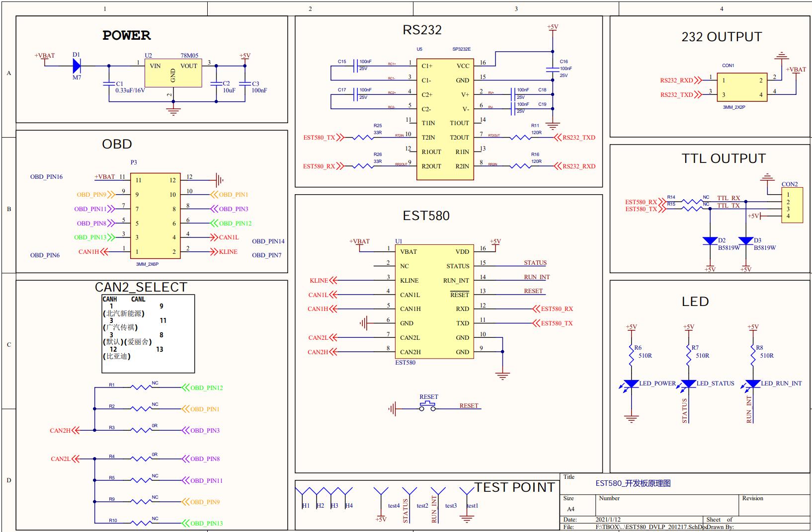Click the D3 B5819W Schottky diode
This screenshot has height=532, width=812.
(x=745, y=241)
